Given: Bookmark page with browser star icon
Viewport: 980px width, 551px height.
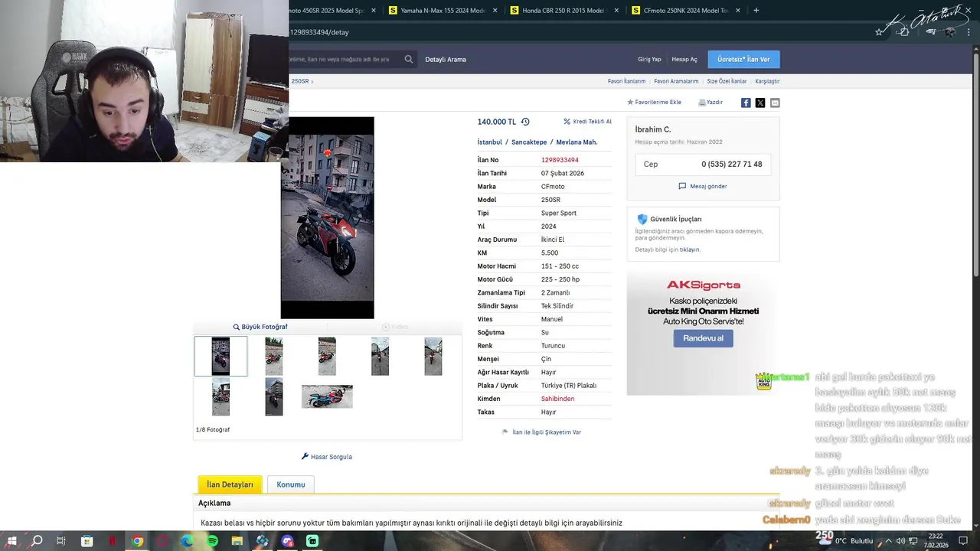Looking at the screenshot, I should coord(879,32).
